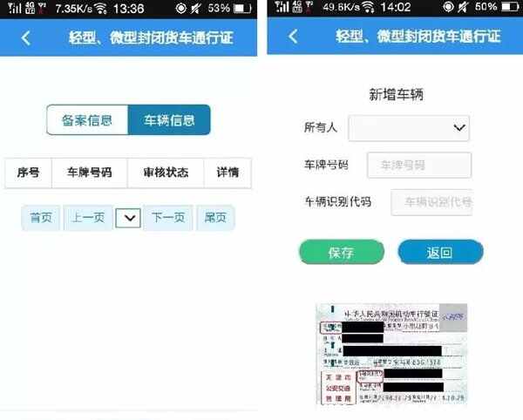Tap mute icon in left status bar
The height and width of the screenshot is (420, 523).
[x=196, y=9]
